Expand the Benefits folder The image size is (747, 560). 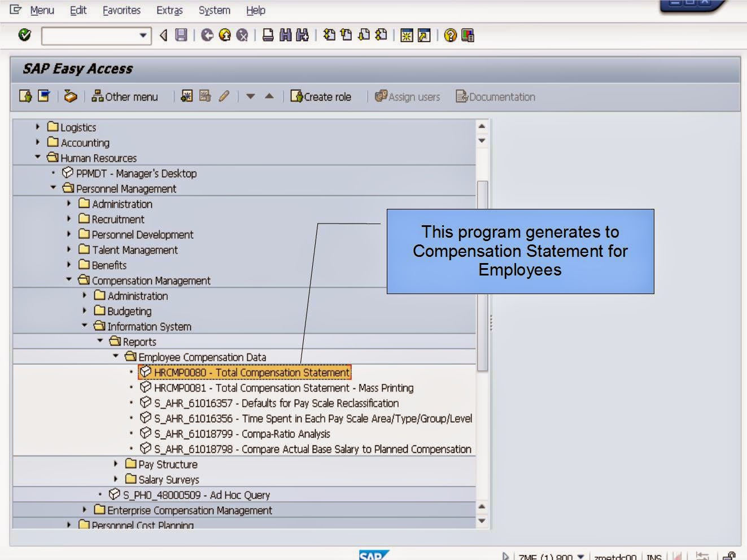click(68, 265)
